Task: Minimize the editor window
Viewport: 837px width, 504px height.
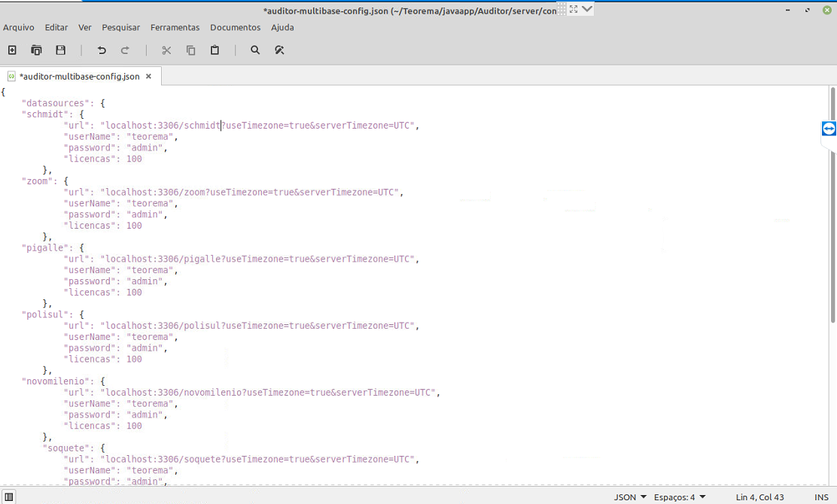Action: pos(788,10)
